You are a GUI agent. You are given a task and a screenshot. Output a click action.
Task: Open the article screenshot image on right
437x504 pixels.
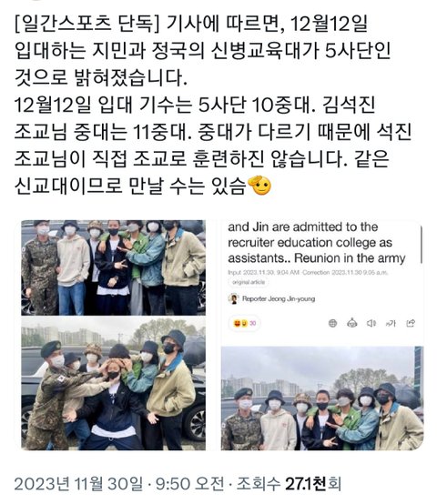pos(322,335)
